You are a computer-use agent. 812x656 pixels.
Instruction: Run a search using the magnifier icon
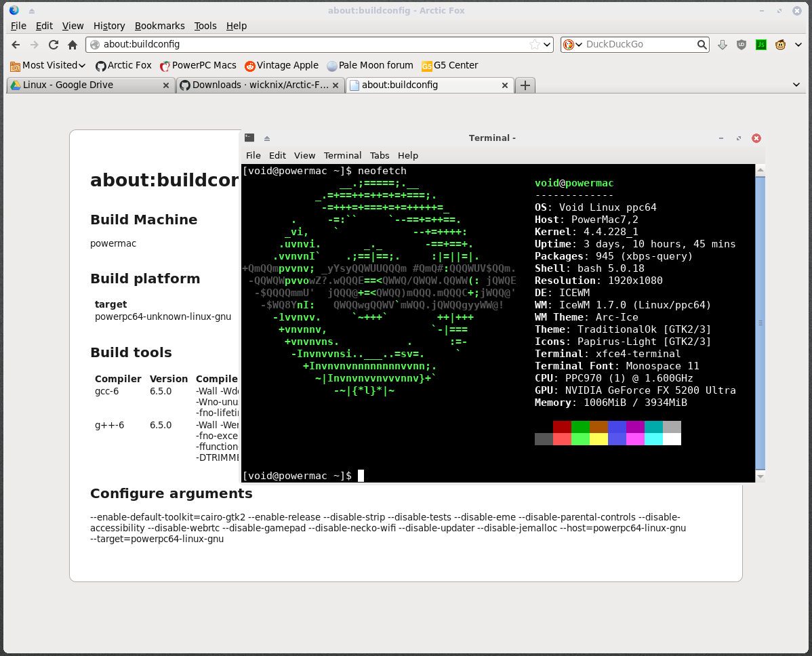(702, 45)
